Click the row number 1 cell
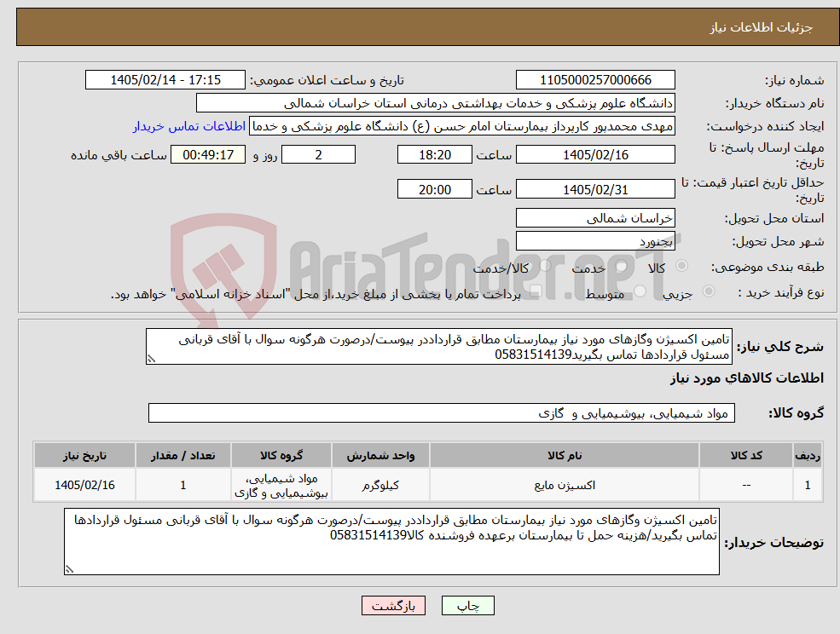 pyautogui.click(x=808, y=485)
